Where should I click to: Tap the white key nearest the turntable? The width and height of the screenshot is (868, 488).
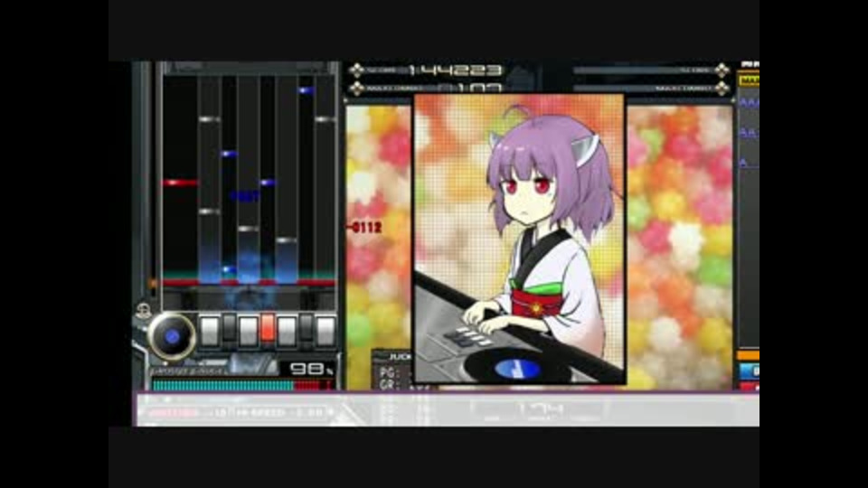click(209, 331)
